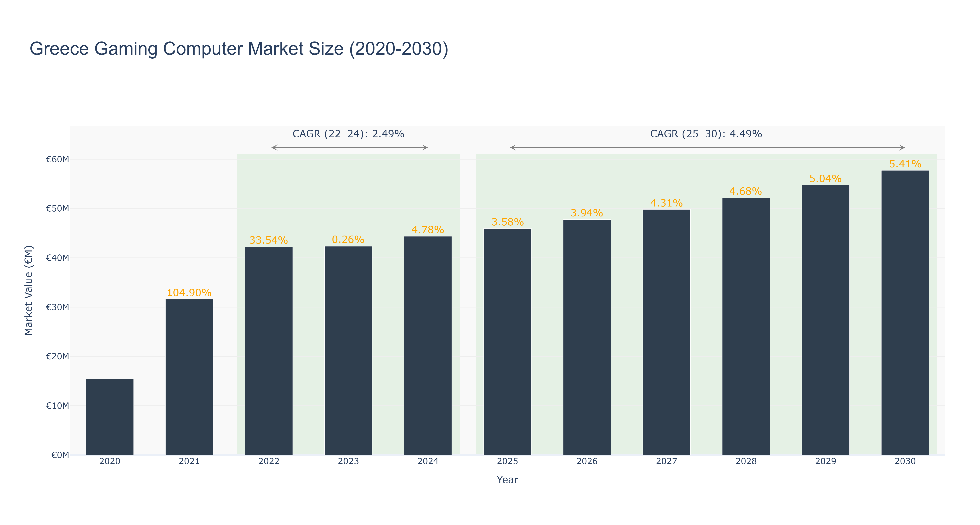The width and height of the screenshot is (980, 525).
Task: Click the "2022" x-axis tick label
Action: [269, 461]
